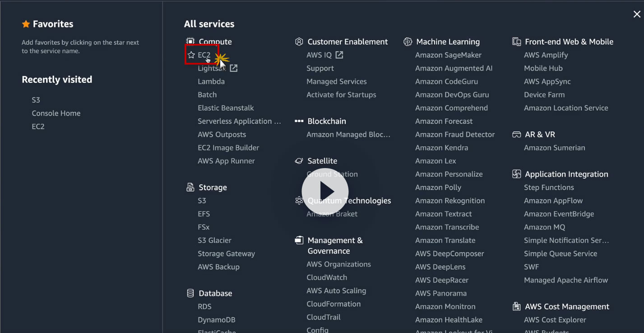Click the Blockchain category icon
The image size is (644, 333).
point(299,121)
